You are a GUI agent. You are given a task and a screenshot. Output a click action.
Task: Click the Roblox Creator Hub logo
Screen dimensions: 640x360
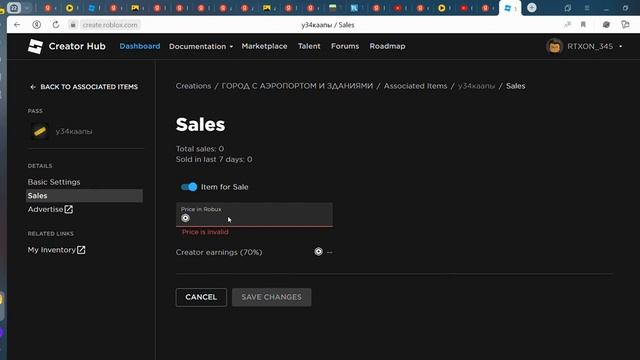coord(35,47)
